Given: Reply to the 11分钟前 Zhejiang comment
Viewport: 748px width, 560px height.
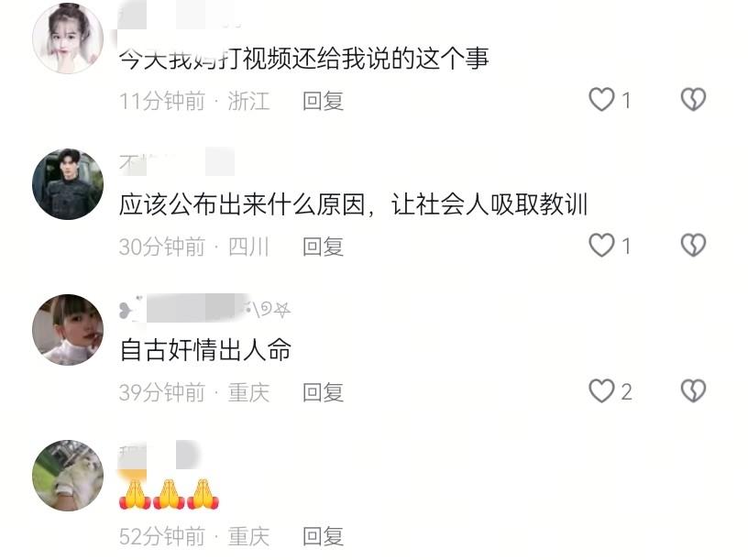Looking at the screenshot, I should [x=323, y=101].
